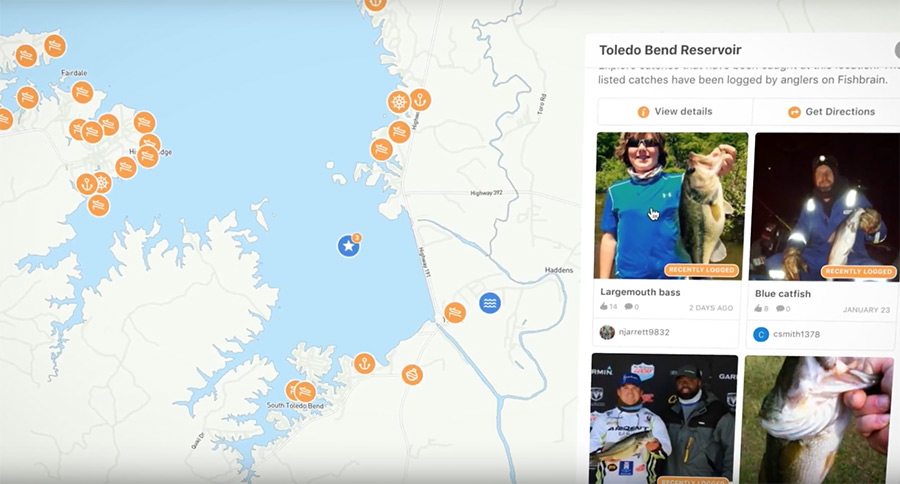Click the ship wheel marker on east shore
The width and height of the screenshot is (900, 484).
[x=399, y=102]
